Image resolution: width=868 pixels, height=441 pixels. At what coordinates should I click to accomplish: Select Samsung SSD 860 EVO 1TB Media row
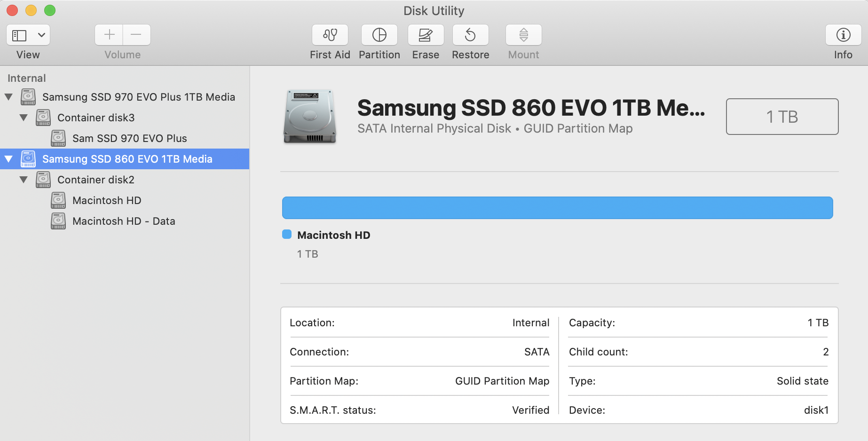tap(125, 159)
